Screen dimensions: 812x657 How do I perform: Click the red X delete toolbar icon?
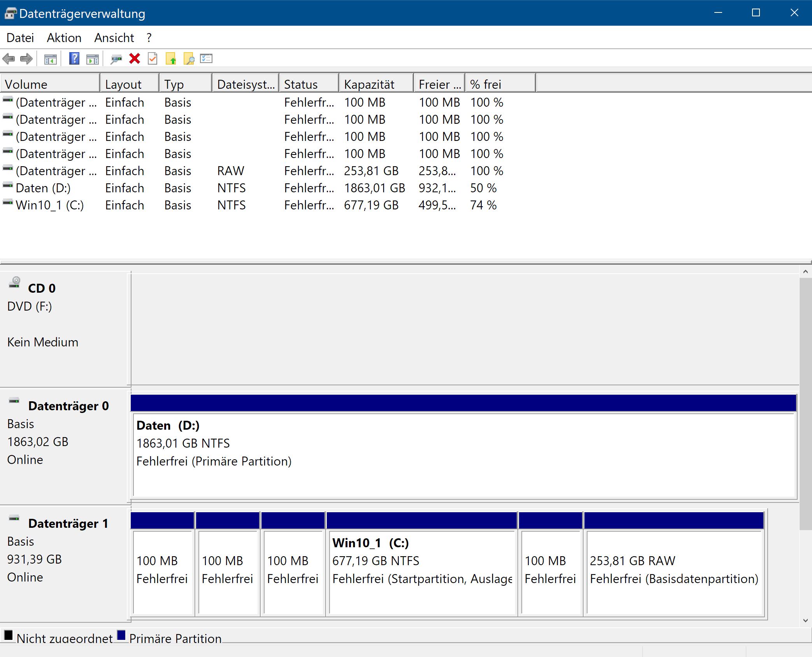coord(135,59)
